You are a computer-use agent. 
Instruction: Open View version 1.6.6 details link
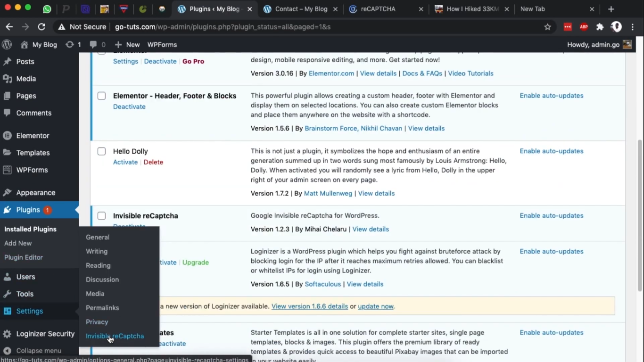pyautogui.click(x=310, y=306)
